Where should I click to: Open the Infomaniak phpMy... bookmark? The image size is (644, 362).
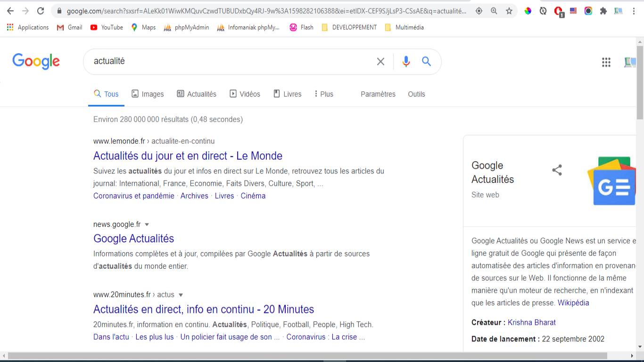tap(248, 27)
